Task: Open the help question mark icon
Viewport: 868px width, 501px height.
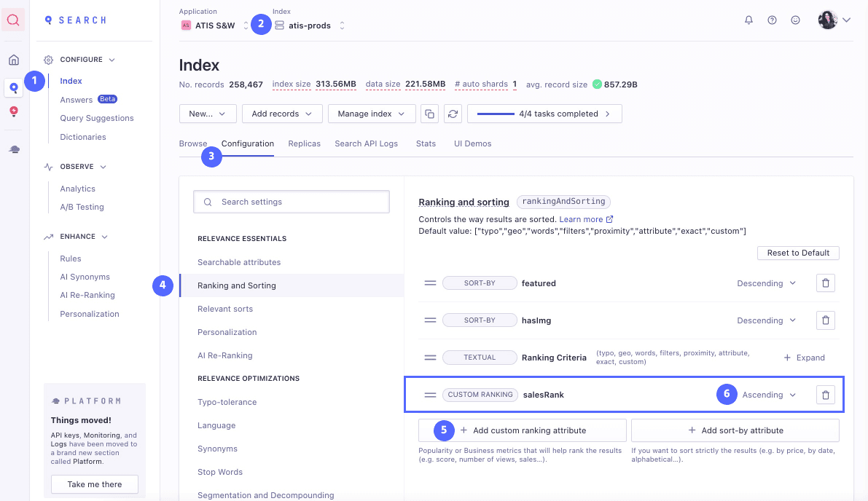Action: (x=772, y=20)
